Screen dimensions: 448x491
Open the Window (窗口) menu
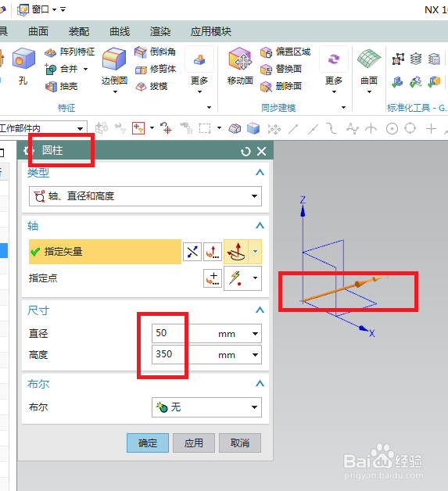(x=37, y=9)
